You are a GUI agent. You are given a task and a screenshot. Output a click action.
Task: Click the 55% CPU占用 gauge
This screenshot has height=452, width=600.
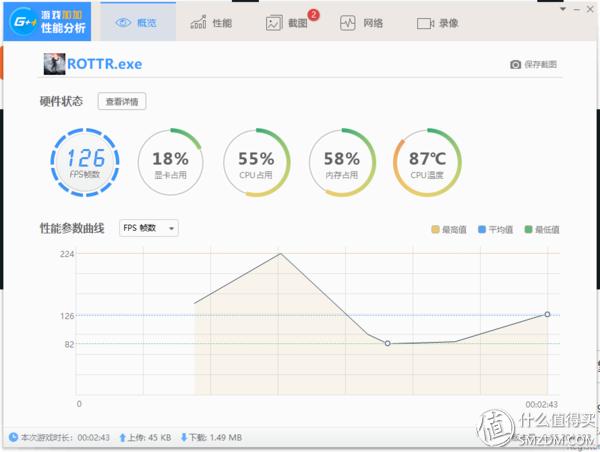pos(256,163)
